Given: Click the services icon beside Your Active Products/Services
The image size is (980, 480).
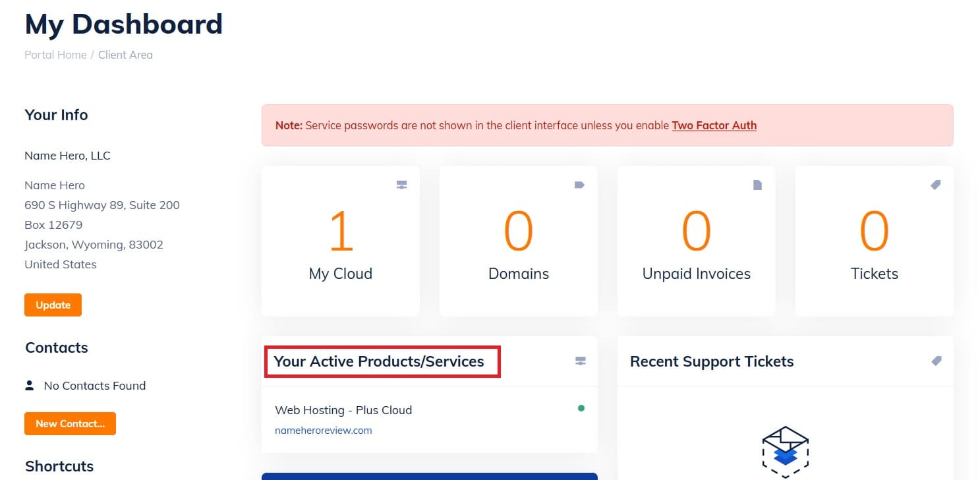Looking at the screenshot, I should pyautogui.click(x=579, y=361).
